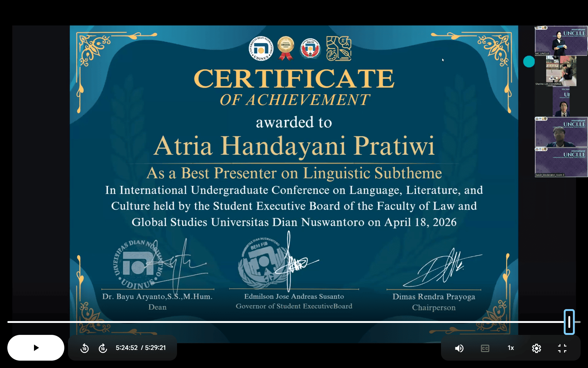Click the language and arts puzzle logo
Screen dimensions: 588x368
[x=339, y=48]
